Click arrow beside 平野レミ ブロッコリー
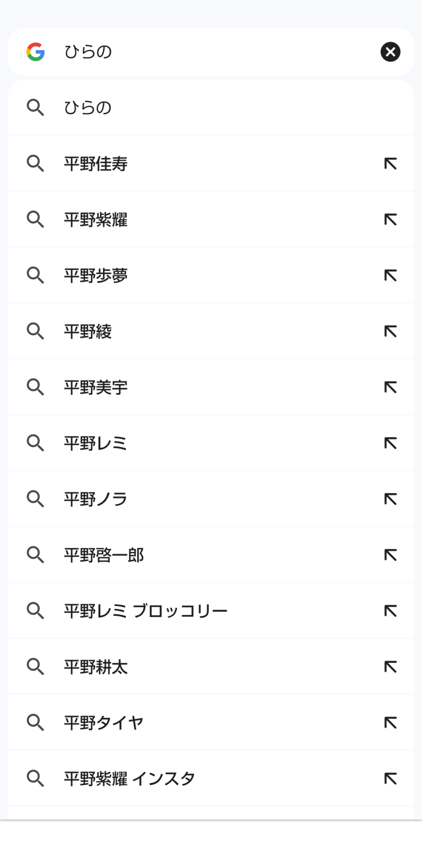The height and width of the screenshot is (868, 422). [390, 611]
